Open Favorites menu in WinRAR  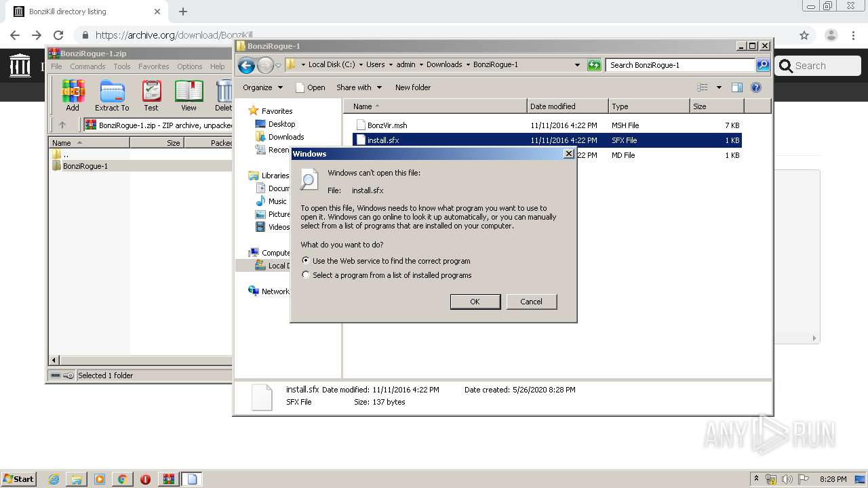pyautogui.click(x=154, y=66)
